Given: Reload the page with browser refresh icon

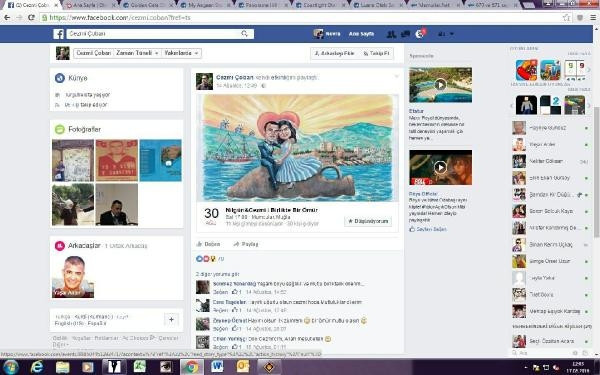Looking at the screenshot, I should [31, 18].
